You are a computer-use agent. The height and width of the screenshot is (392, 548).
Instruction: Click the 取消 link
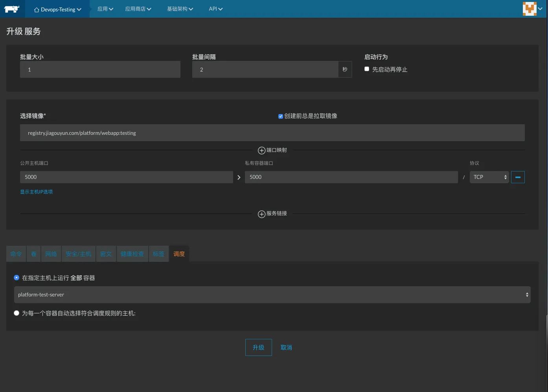tap(286, 348)
